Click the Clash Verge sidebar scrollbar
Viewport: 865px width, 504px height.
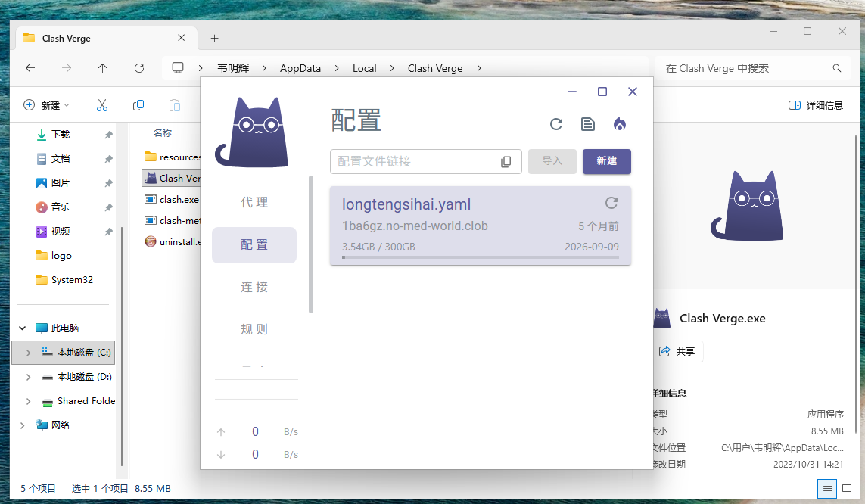(311, 244)
